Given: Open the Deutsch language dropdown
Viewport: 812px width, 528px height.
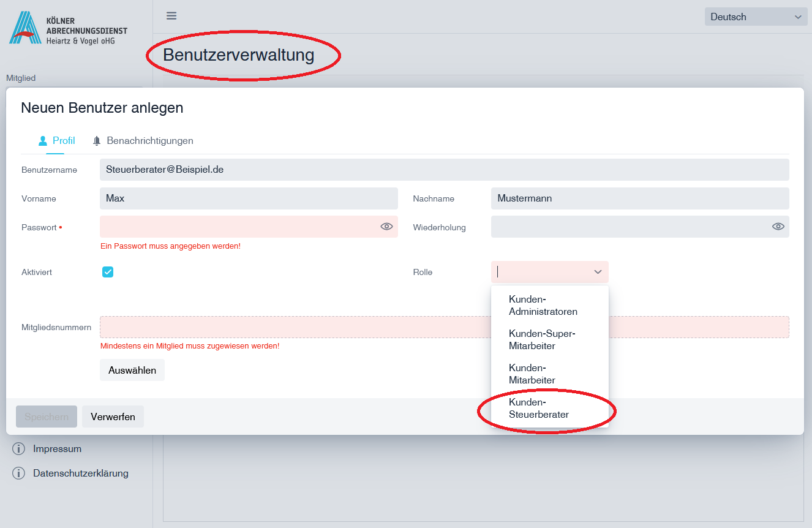Looking at the screenshot, I should (x=756, y=17).
